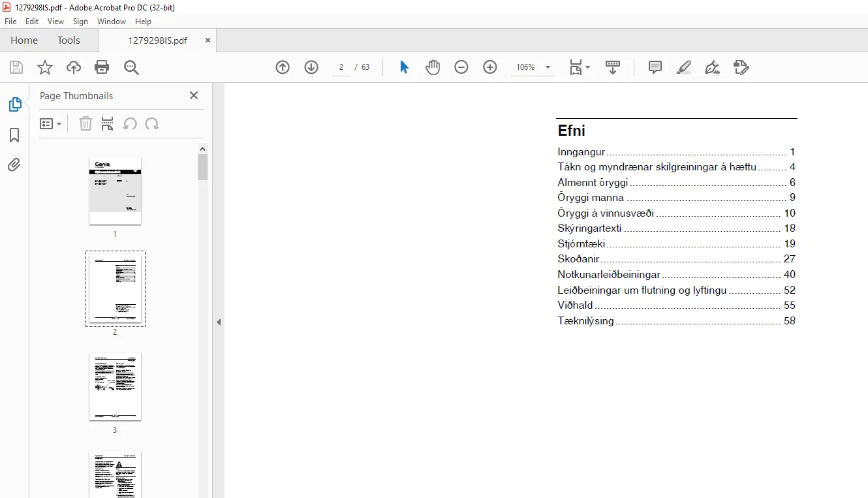
Task: Open the Edit menu
Action: (32, 22)
